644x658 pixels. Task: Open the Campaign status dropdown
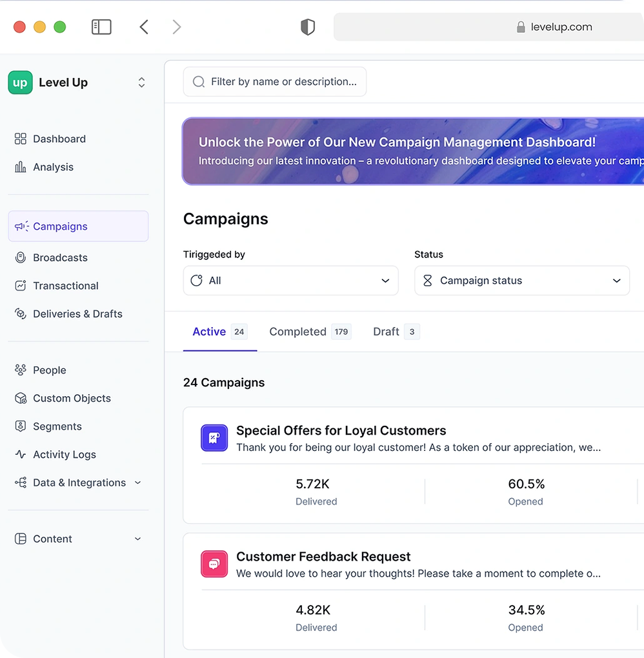[x=522, y=281]
